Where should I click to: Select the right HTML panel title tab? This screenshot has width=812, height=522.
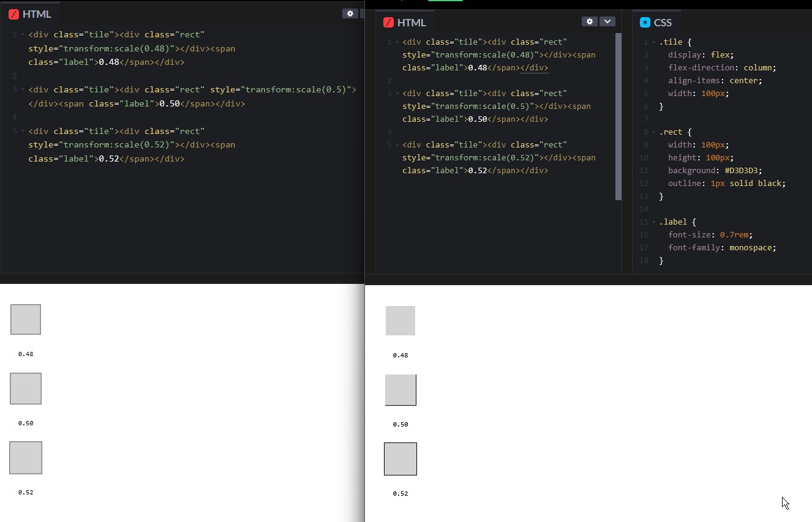pyautogui.click(x=404, y=23)
